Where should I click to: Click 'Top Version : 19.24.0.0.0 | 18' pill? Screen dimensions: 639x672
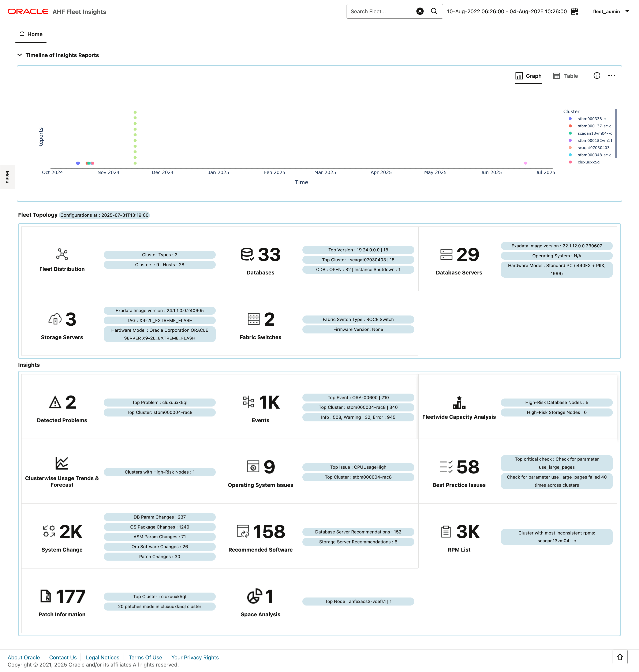(358, 250)
